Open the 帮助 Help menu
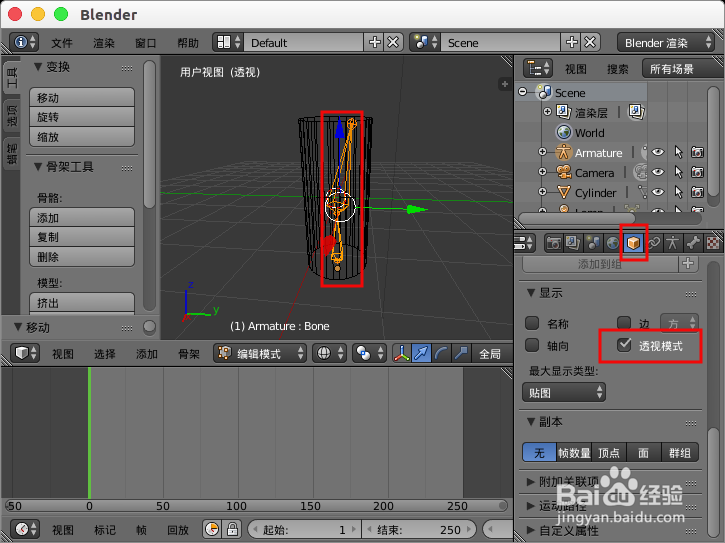Image resolution: width=725 pixels, height=543 pixels. pyautogui.click(x=187, y=43)
